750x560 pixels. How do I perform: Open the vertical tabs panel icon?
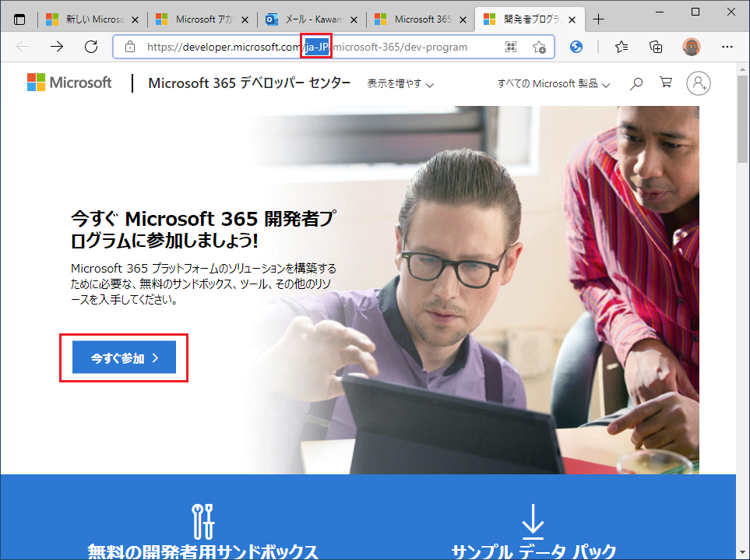19,19
